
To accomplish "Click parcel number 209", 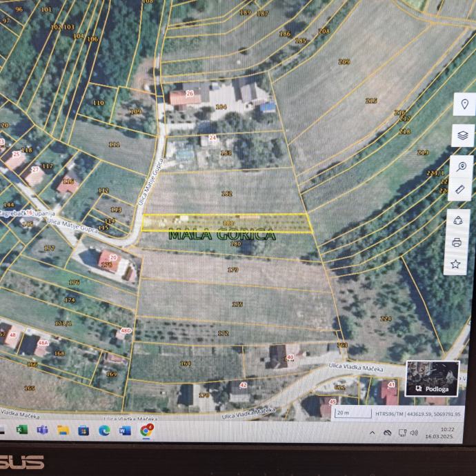I will (x=344, y=61).
